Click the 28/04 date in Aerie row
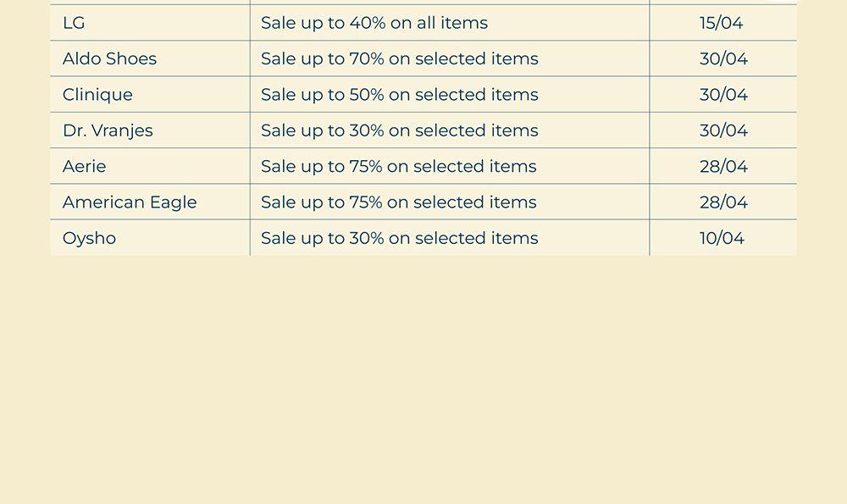Image resolution: width=847 pixels, height=504 pixels. tap(723, 166)
